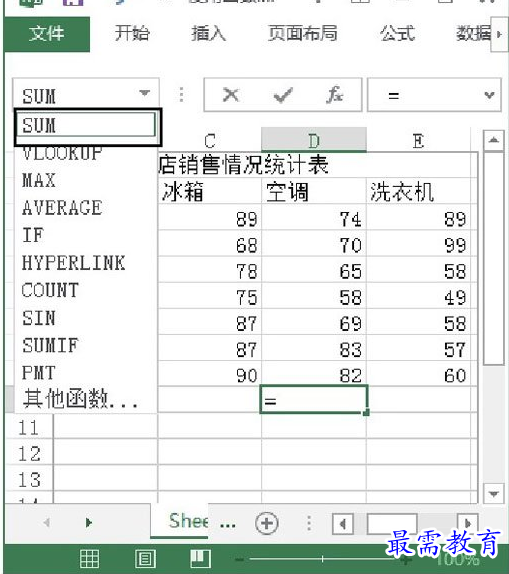This screenshot has height=574, width=509.
Task: Show more sheets via the ellipsis
Action: (x=227, y=524)
